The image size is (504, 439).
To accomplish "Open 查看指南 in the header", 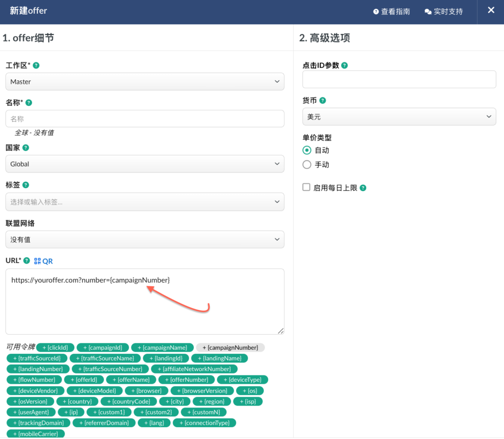I will [391, 11].
